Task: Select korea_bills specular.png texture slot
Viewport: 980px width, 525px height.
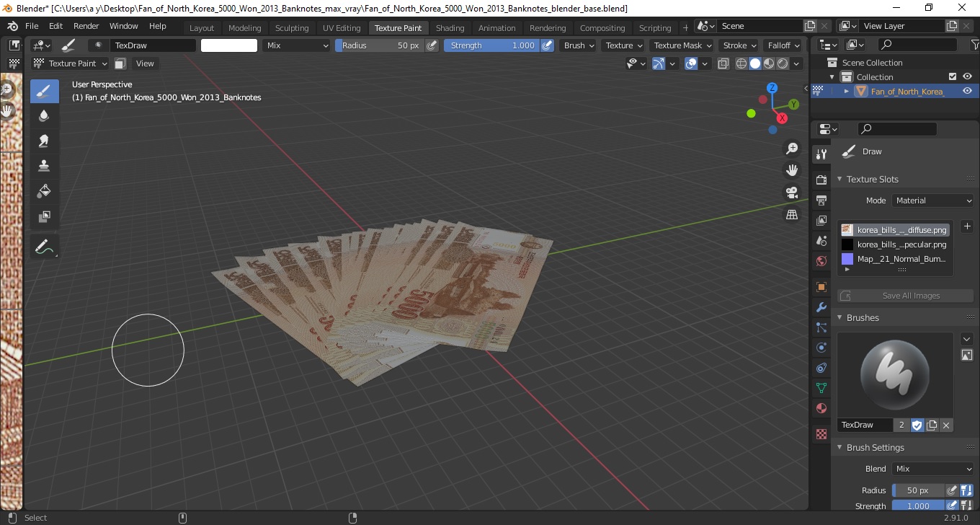Action: pyautogui.click(x=894, y=244)
